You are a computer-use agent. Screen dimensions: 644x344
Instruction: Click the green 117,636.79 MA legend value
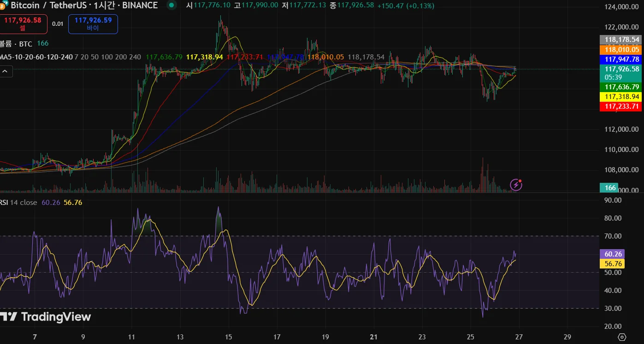164,57
